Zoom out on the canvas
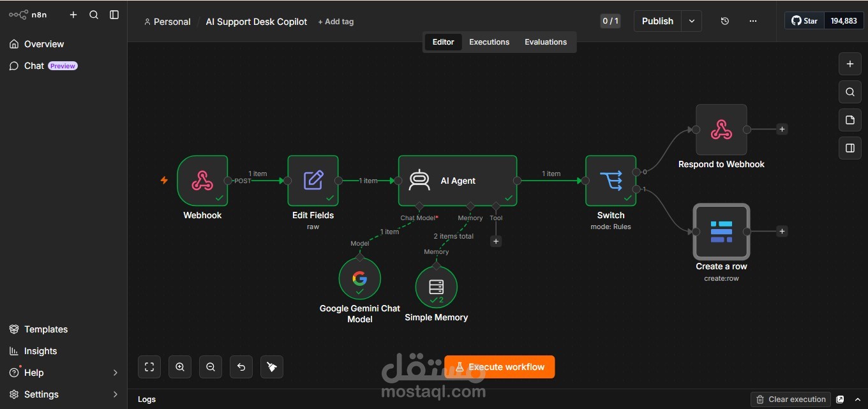Viewport: 868px width, 409px height. (x=211, y=367)
